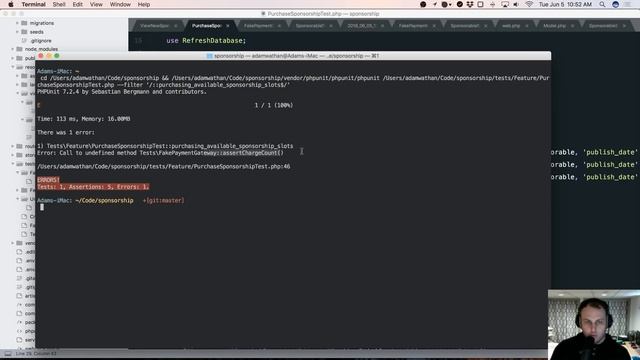Select the seeds folder icon
640x360 pixels.
[24, 32]
